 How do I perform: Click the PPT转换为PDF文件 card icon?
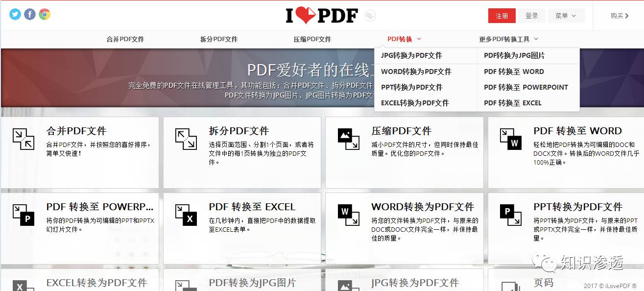[x=511, y=215]
